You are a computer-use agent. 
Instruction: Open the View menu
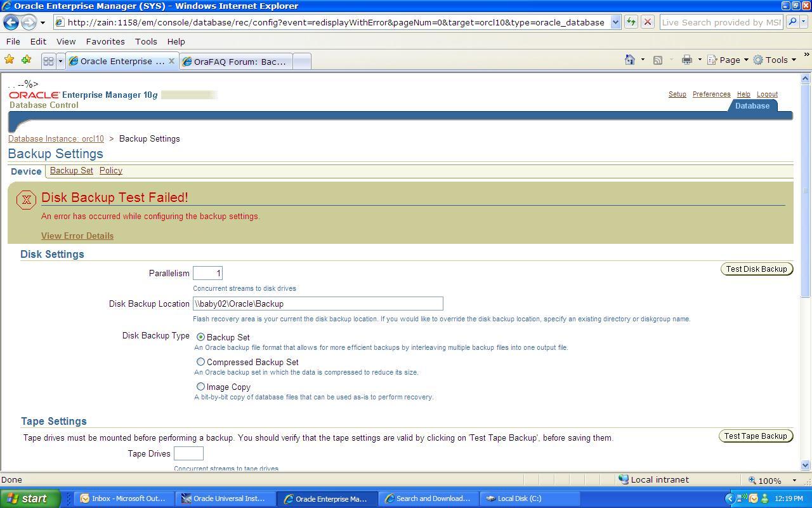pos(66,41)
